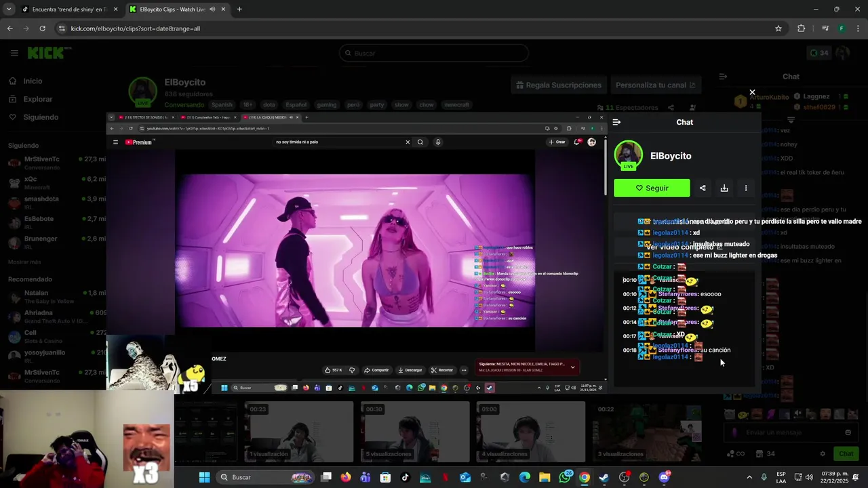
Task: Click the green Seguir button
Action: pos(652,188)
